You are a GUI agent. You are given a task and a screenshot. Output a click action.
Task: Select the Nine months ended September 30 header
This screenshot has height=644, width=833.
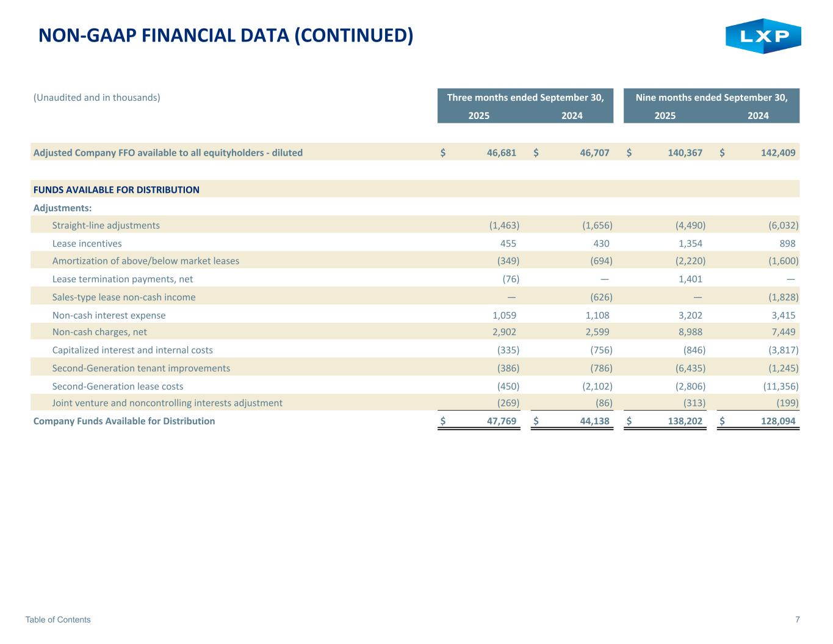pos(711,98)
